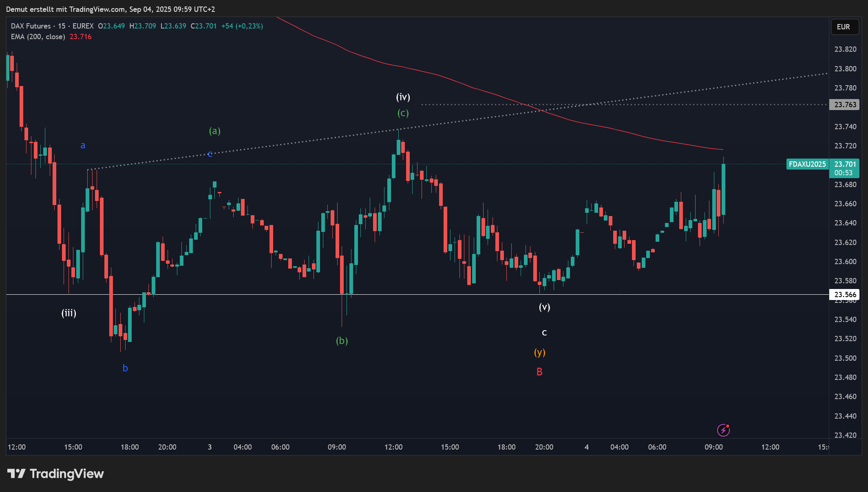The width and height of the screenshot is (868, 492).
Task: Click the TradingView logo icon
Action: tap(16, 474)
